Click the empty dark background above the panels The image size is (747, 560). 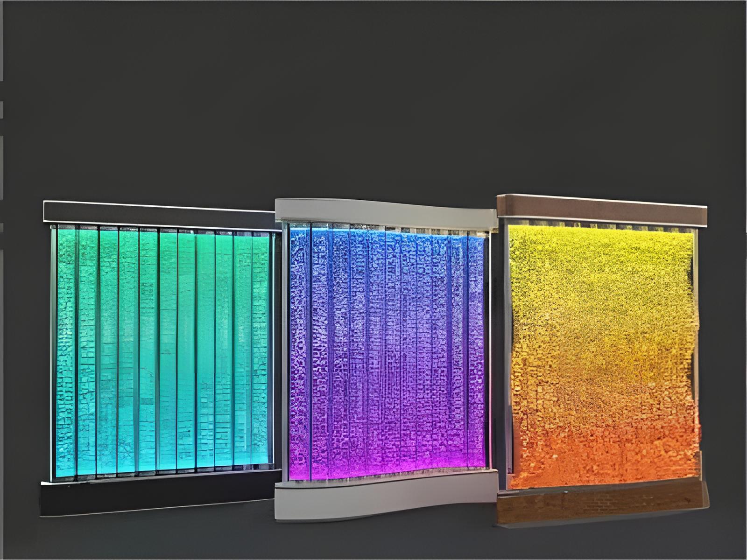tap(373, 93)
